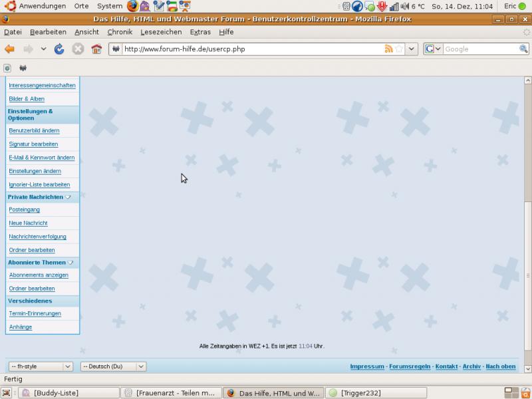This screenshot has height=399, width=532.
Task: Click the search magnifier icon
Action: [523, 49]
